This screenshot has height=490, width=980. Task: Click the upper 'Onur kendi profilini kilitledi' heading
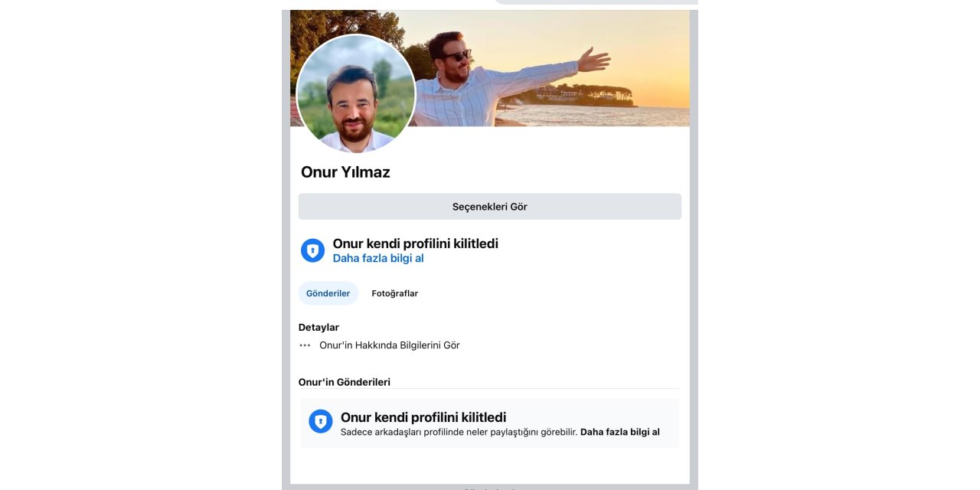(x=415, y=243)
